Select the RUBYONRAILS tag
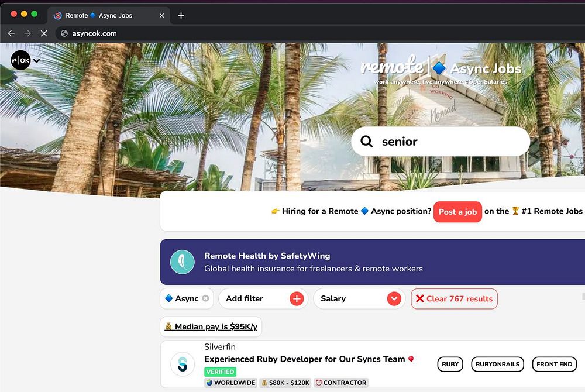The width and height of the screenshot is (585, 392). 497,364
